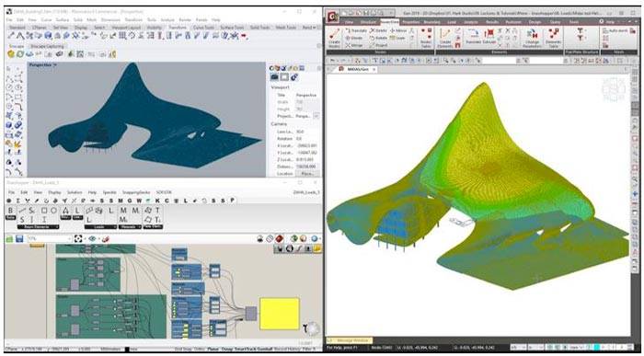
Task: Click Grasshopper zoom extents icon
Action: point(78,238)
